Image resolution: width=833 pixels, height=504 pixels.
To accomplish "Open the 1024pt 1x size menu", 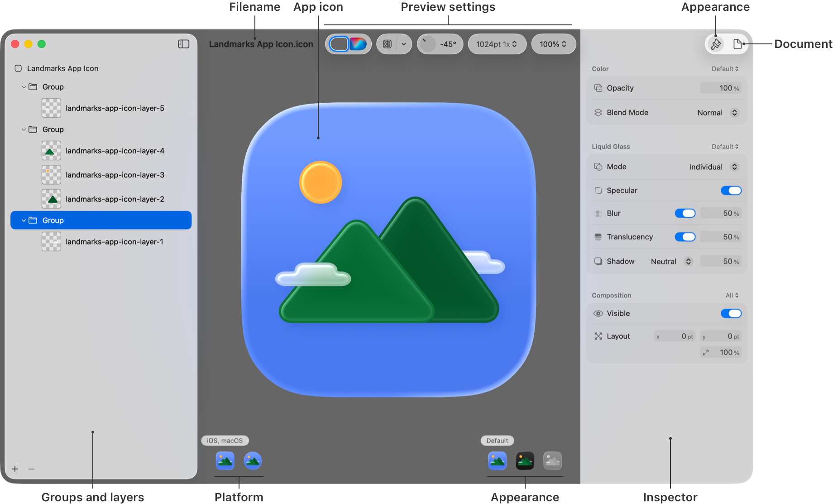I will pyautogui.click(x=497, y=44).
